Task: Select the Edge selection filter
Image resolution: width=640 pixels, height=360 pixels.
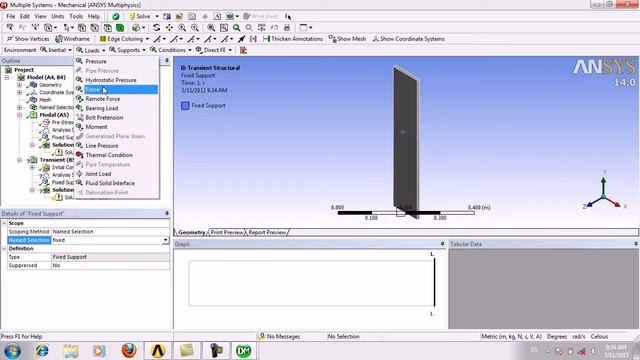Action: click(x=95, y=27)
